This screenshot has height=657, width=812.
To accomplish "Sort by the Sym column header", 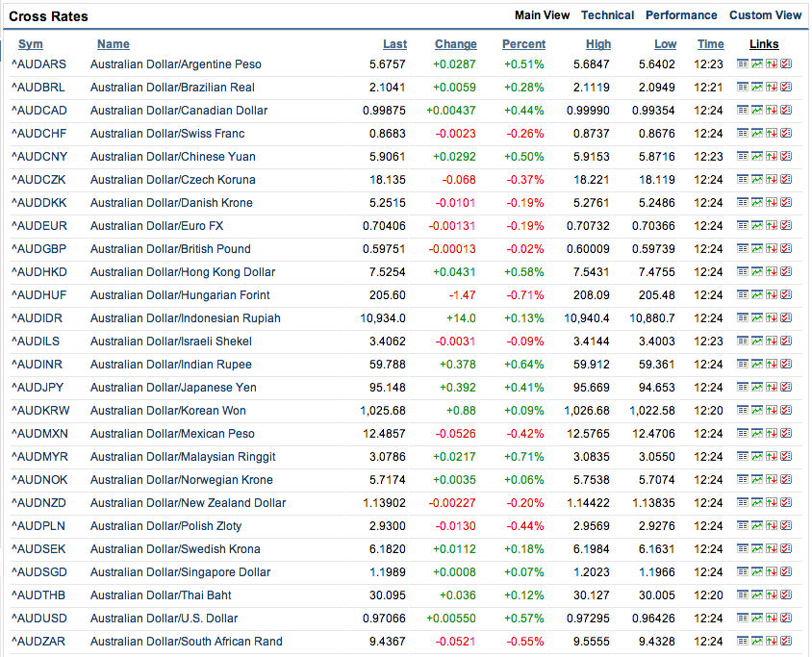I will point(31,44).
